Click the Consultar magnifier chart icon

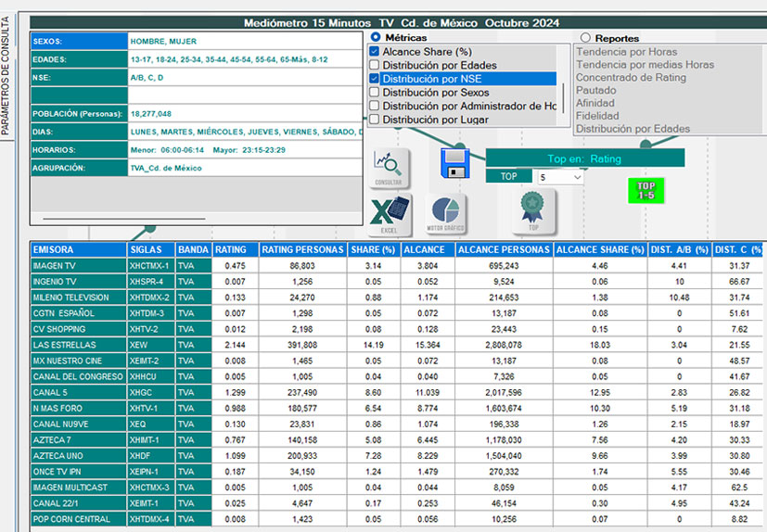tap(389, 168)
